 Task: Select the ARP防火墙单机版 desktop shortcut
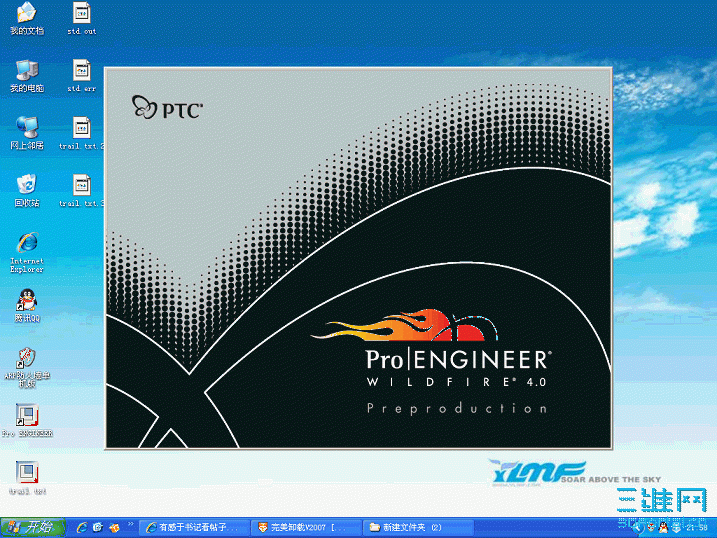pyautogui.click(x=27, y=368)
